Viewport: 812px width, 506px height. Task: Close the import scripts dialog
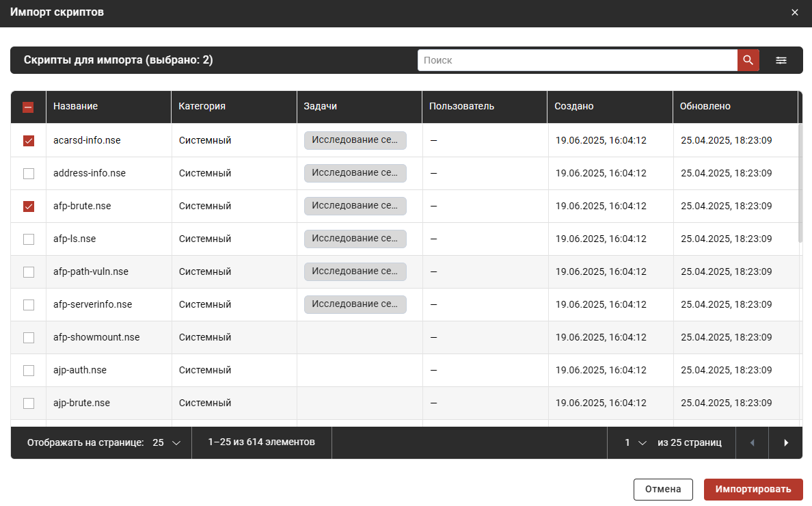(x=794, y=13)
